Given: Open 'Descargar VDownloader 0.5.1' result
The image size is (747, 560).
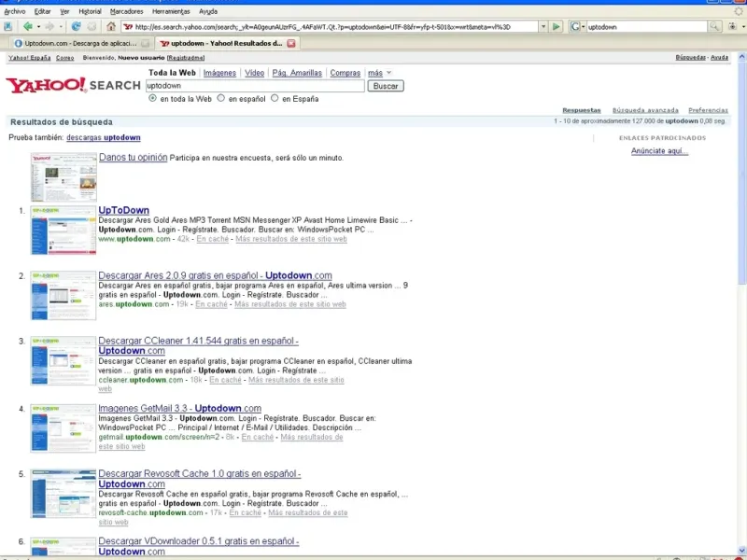Looking at the screenshot, I should [x=198, y=546].
